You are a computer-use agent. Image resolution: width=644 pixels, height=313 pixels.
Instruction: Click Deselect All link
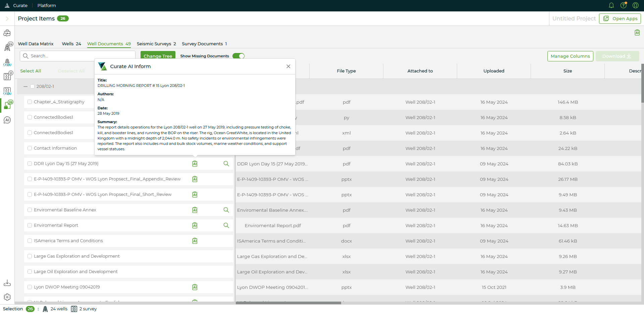(x=71, y=71)
